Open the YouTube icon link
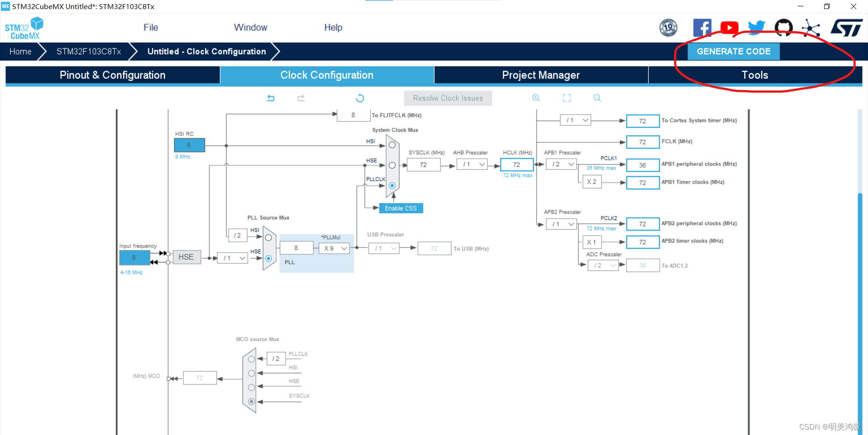 tap(729, 28)
